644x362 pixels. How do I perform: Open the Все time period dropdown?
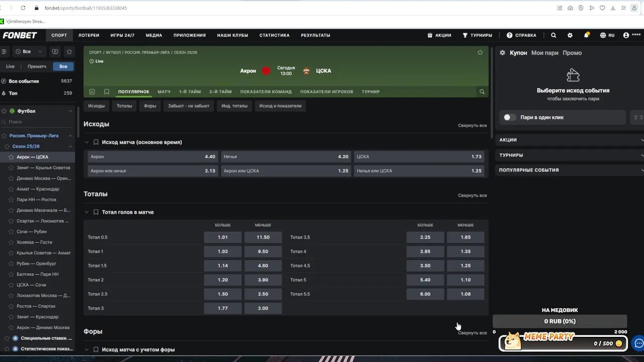(28, 51)
